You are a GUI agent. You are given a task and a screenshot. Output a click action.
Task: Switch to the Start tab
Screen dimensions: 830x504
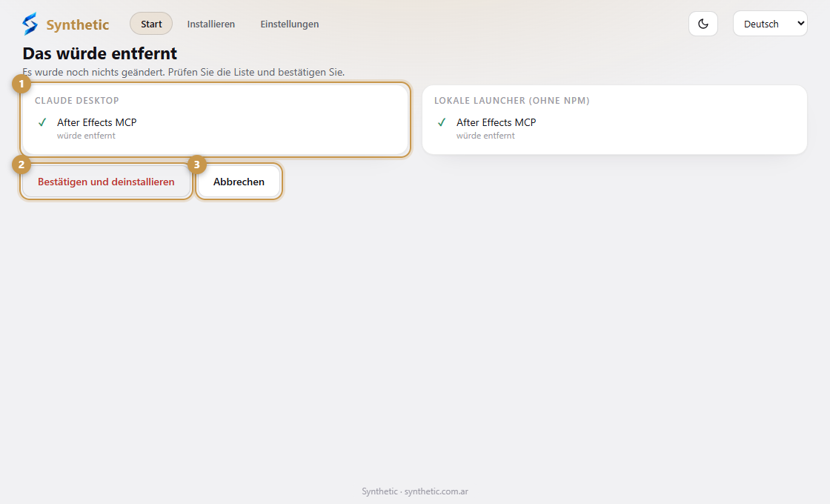pos(151,24)
